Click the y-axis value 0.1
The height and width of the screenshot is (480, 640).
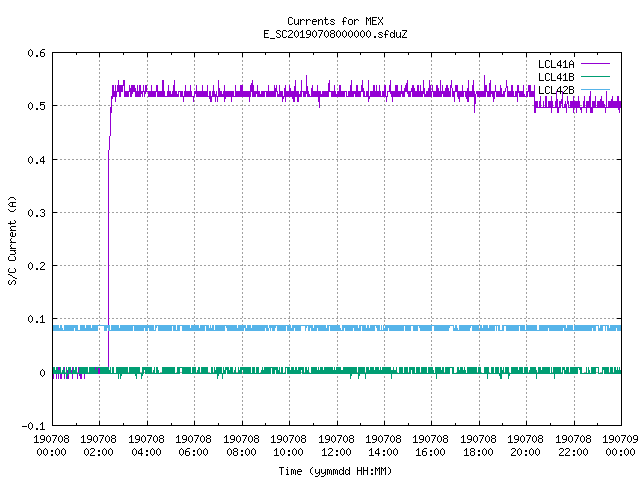(x=36, y=319)
